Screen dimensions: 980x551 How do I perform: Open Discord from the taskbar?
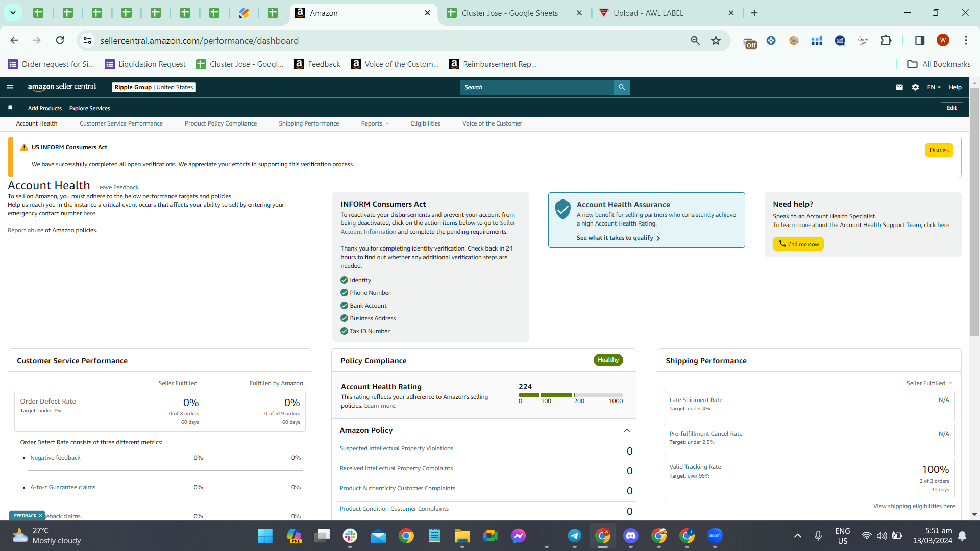point(631,536)
